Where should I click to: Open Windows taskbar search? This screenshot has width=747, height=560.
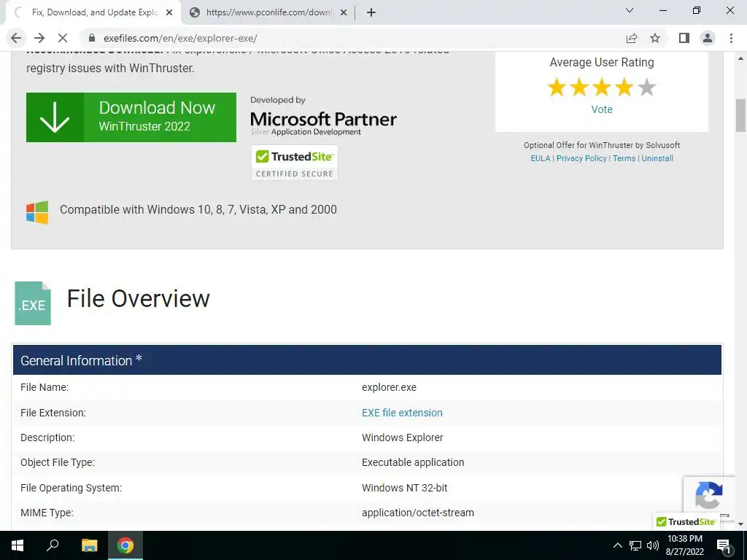pyautogui.click(x=53, y=545)
